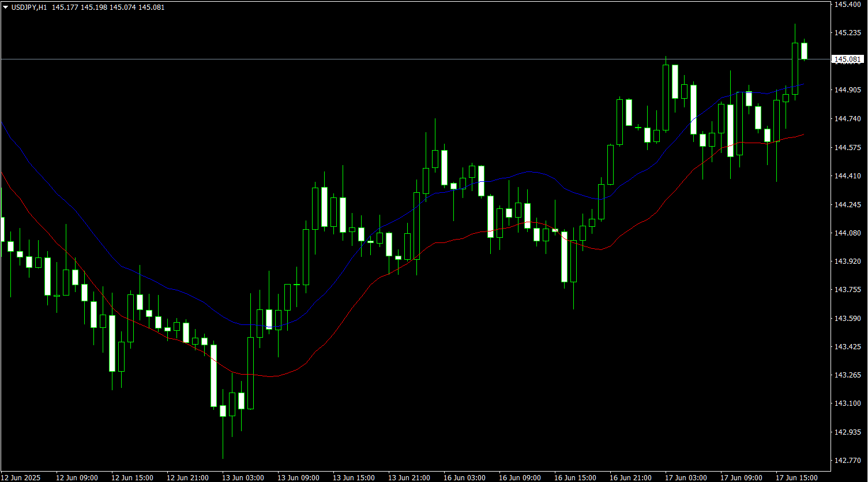Click the 12 Jun 15:00 time label
This screenshot has height=482, width=868.
tap(133, 477)
